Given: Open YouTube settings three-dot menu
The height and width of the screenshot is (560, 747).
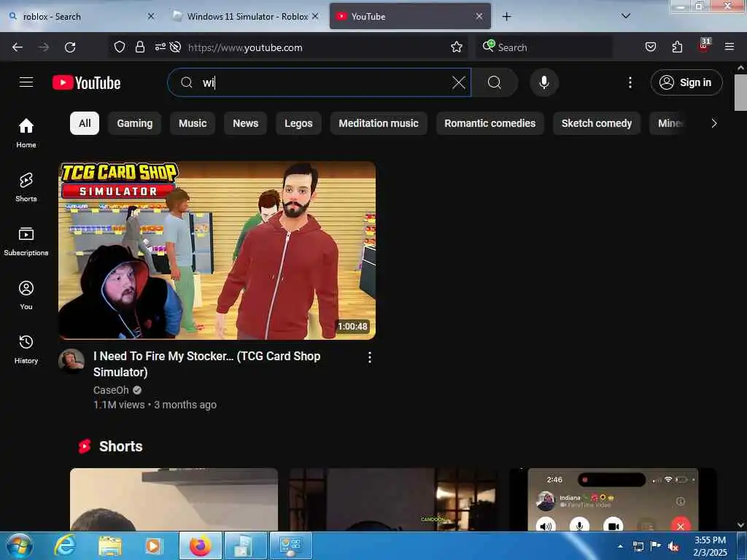Looking at the screenshot, I should click(630, 82).
